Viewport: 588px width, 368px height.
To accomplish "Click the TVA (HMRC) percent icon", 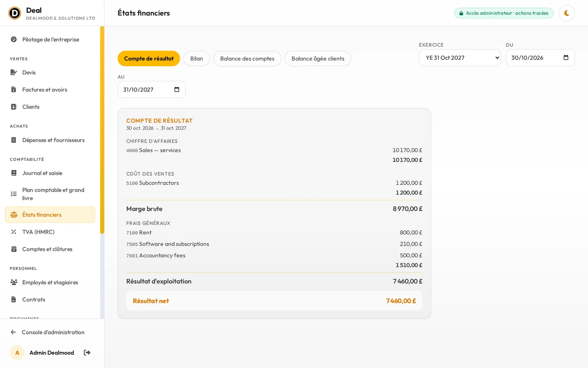I will tap(14, 232).
